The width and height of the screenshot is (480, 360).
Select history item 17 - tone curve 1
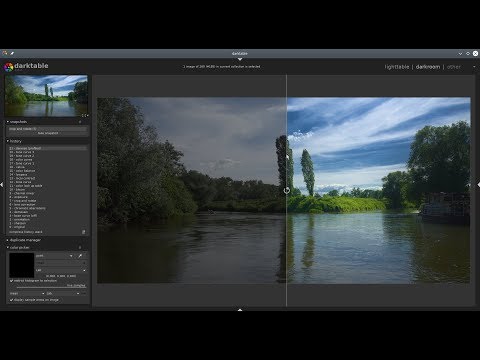(x=48, y=163)
